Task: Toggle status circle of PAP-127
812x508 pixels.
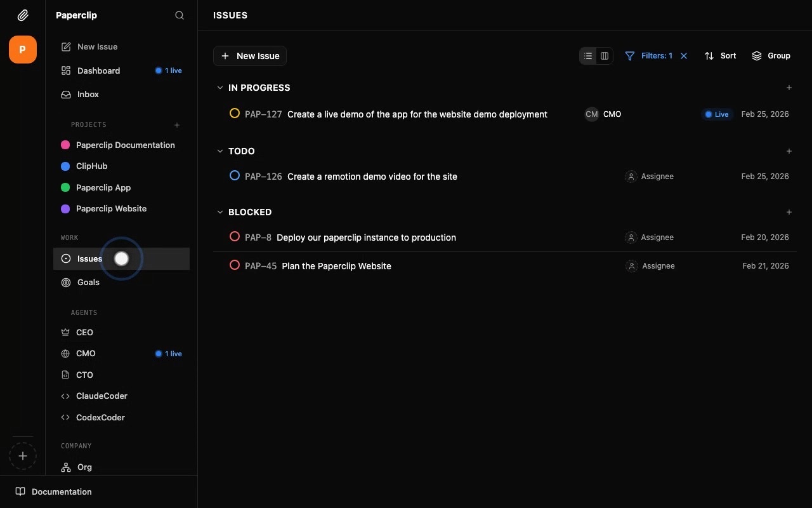Action: coord(235,114)
